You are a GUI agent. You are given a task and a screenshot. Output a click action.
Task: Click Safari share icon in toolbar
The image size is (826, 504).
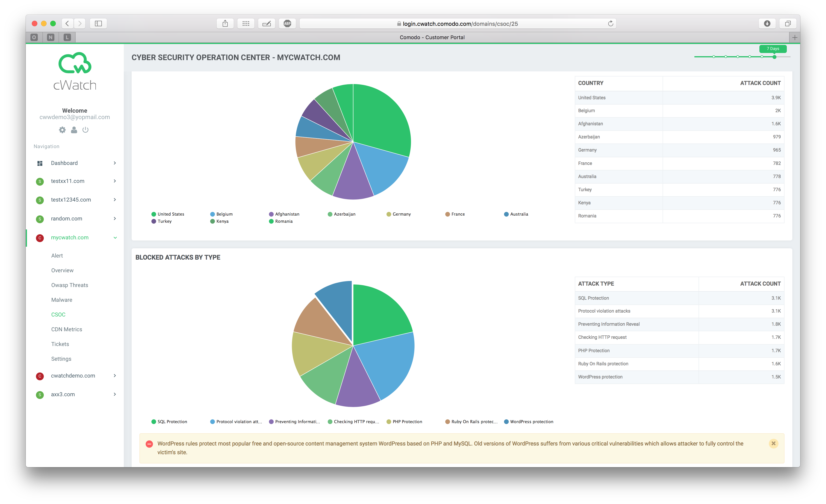(225, 23)
